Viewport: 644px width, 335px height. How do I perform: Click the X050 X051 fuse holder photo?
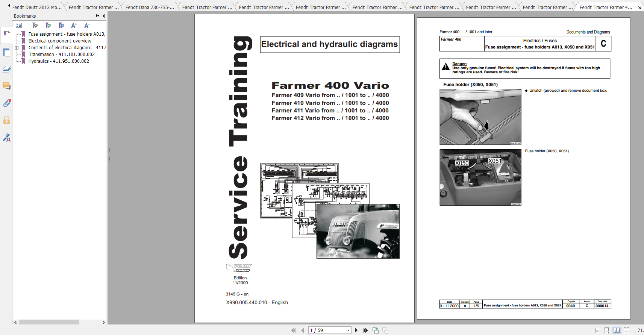[x=480, y=177]
